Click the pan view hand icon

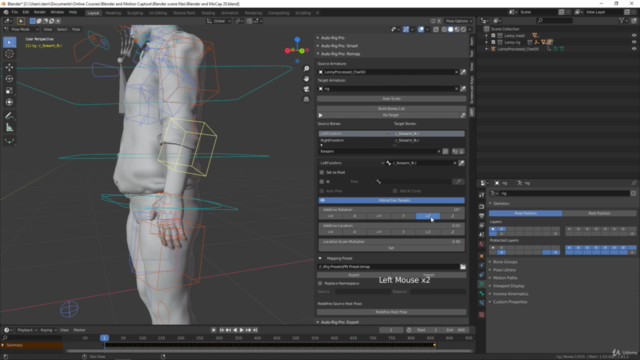click(306, 79)
